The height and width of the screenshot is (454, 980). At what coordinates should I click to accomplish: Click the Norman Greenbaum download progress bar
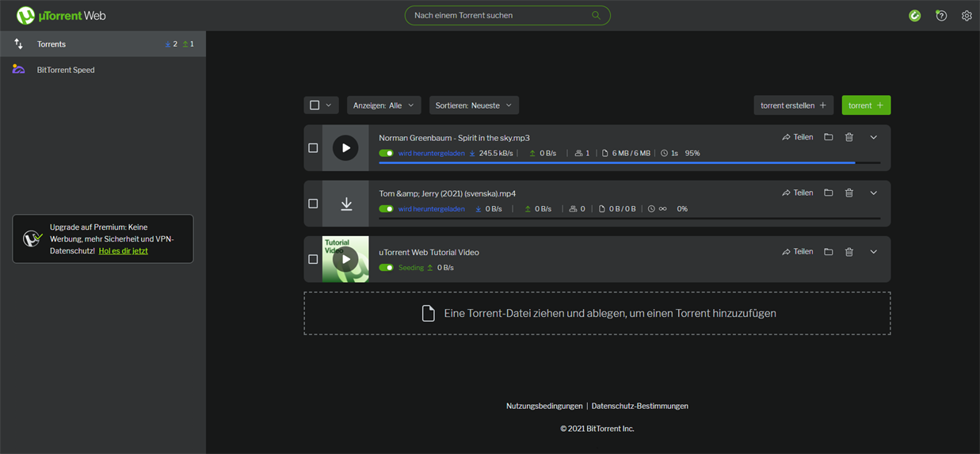point(630,162)
